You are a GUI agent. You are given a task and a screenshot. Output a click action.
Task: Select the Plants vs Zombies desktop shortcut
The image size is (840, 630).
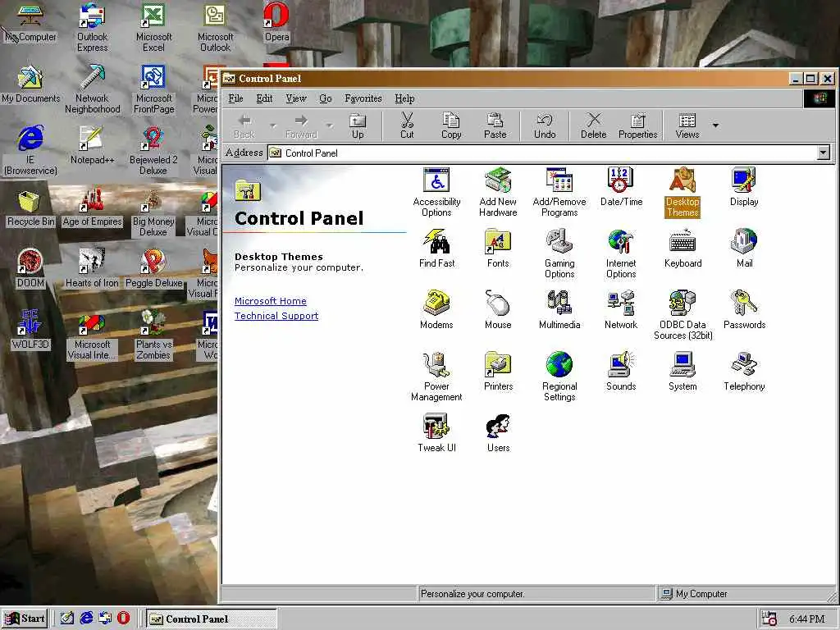153,335
